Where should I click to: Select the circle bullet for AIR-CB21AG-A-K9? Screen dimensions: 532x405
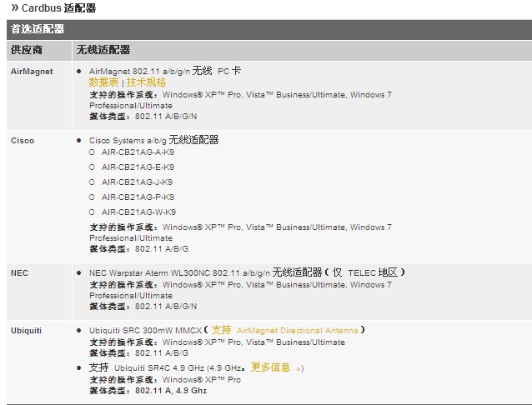[x=92, y=152]
